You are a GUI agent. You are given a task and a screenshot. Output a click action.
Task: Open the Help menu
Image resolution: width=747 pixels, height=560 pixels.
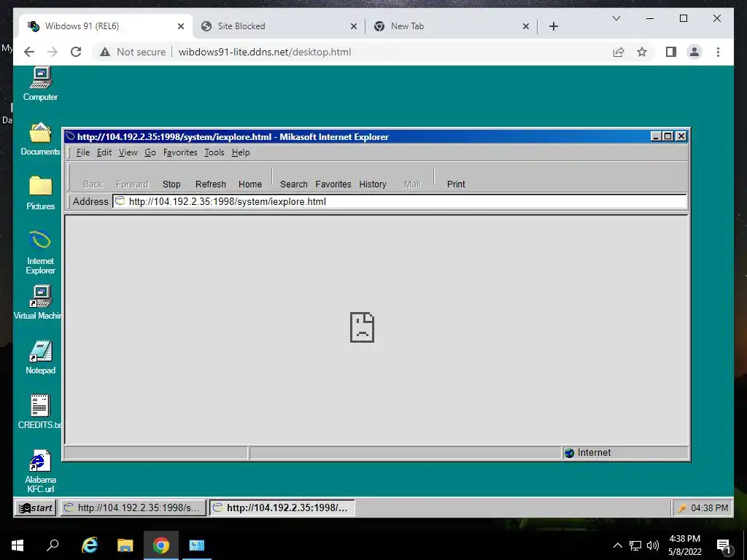[x=241, y=152]
